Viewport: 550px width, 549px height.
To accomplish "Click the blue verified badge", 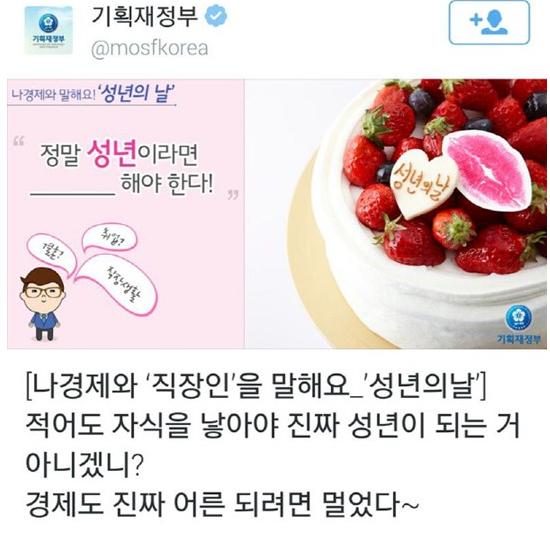I will coord(215,16).
